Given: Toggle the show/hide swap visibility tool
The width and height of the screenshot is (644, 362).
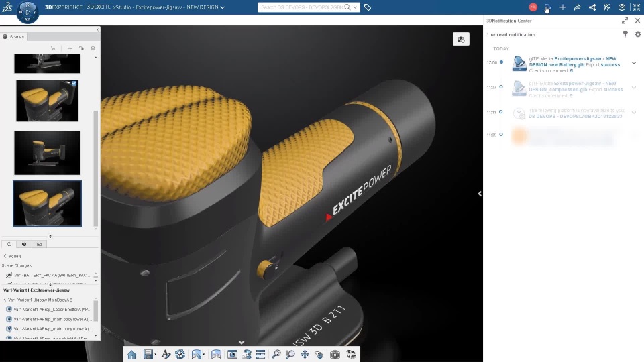Looking at the screenshot, I should point(351,355).
